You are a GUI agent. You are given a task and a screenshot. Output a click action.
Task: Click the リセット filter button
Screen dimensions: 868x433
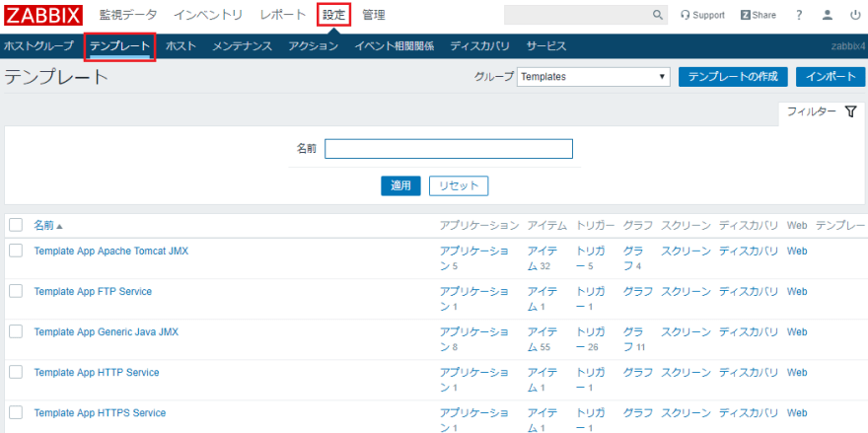click(459, 186)
